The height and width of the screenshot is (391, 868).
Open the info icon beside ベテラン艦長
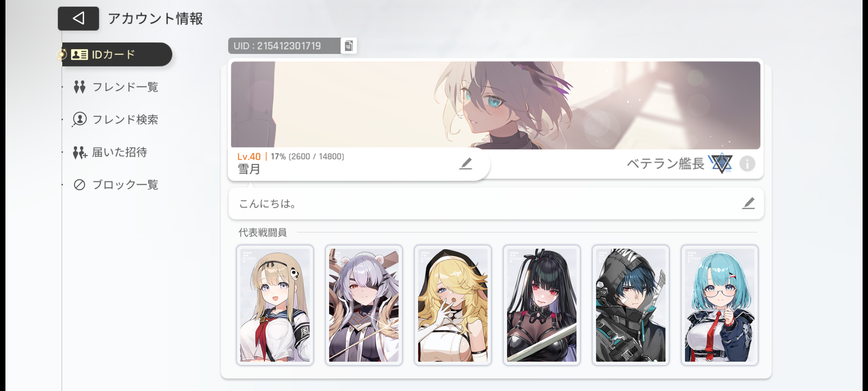(x=747, y=164)
